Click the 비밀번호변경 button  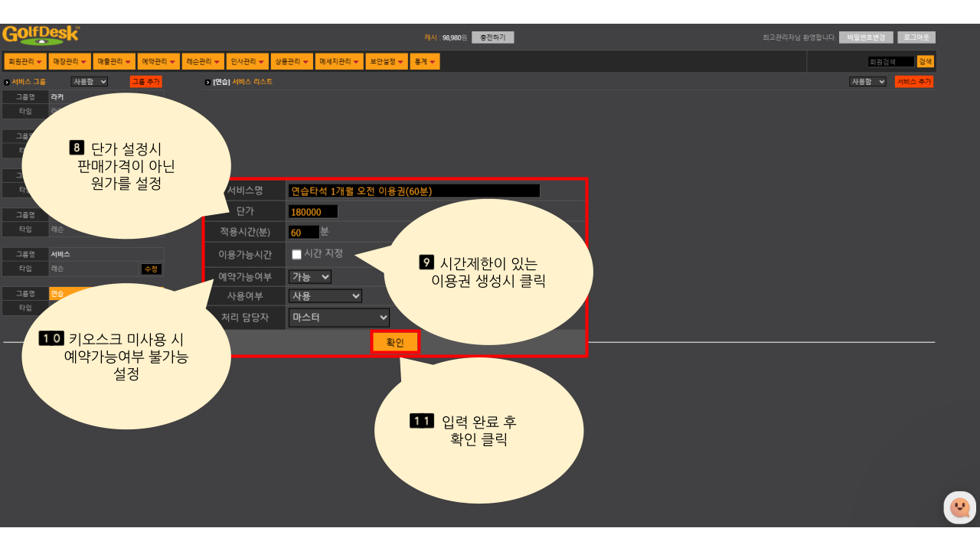point(866,37)
